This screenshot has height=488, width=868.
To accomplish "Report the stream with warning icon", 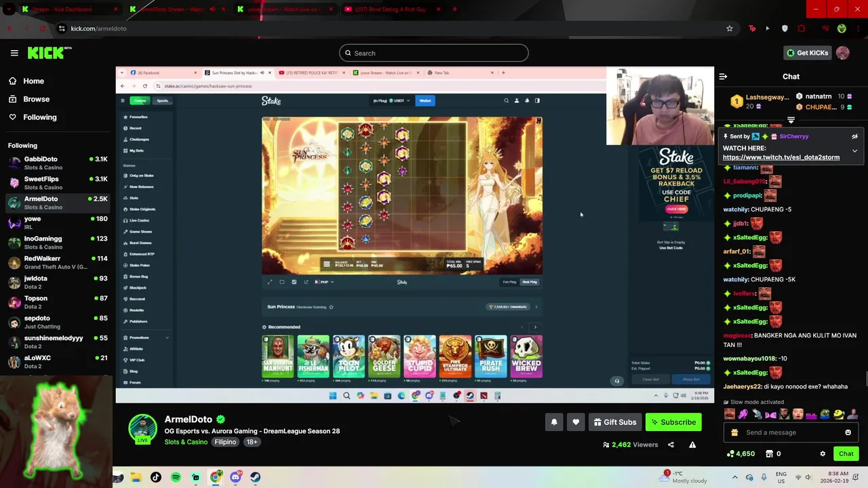I will tap(692, 445).
